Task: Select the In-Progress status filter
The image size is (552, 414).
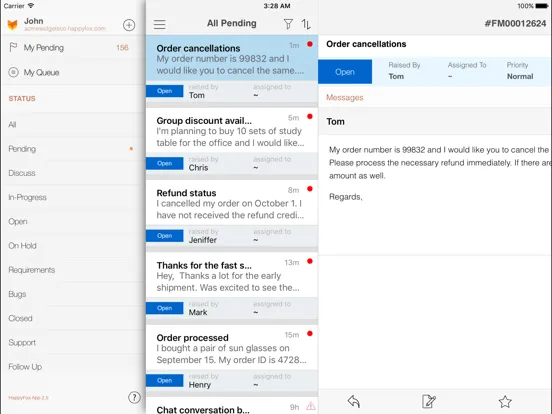Action: (x=73, y=197)
